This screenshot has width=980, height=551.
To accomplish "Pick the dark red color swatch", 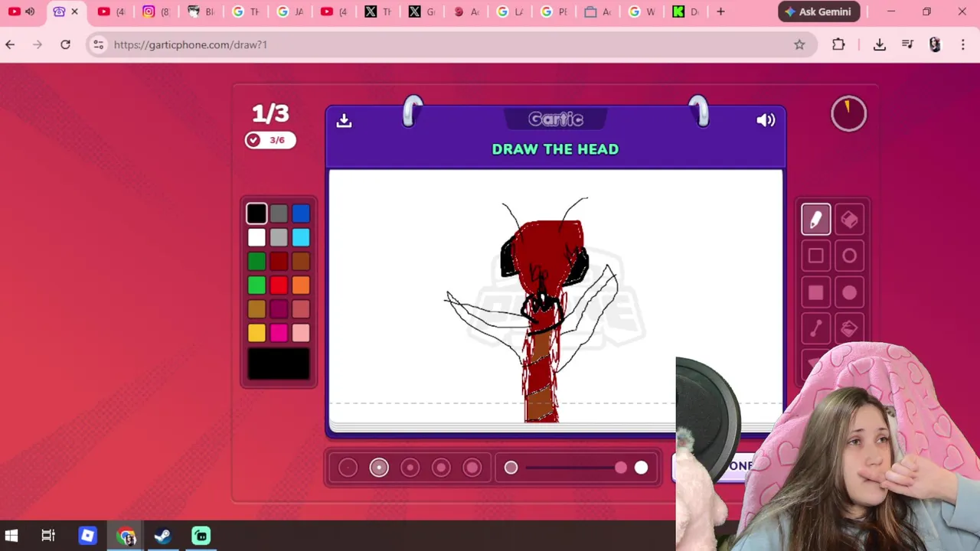I will (279, 262).
